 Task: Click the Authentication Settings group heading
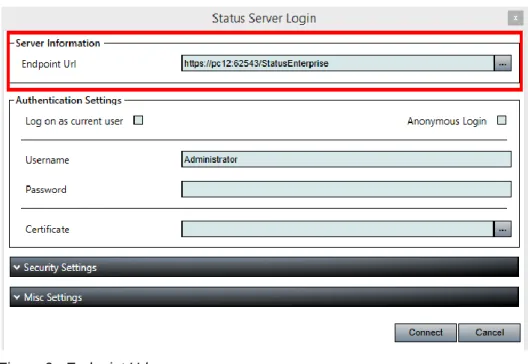point(68,100)
